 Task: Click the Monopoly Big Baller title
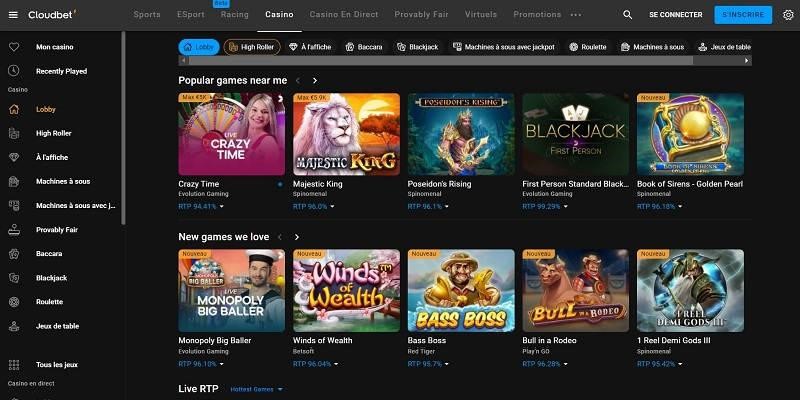tap(215, 340)
